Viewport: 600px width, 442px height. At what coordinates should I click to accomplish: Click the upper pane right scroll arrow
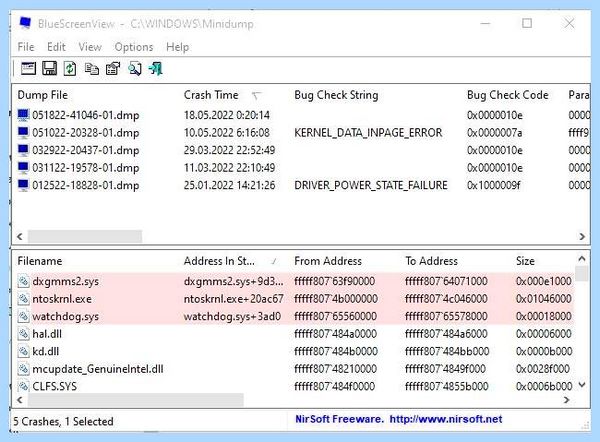click(x=582, y=236)
